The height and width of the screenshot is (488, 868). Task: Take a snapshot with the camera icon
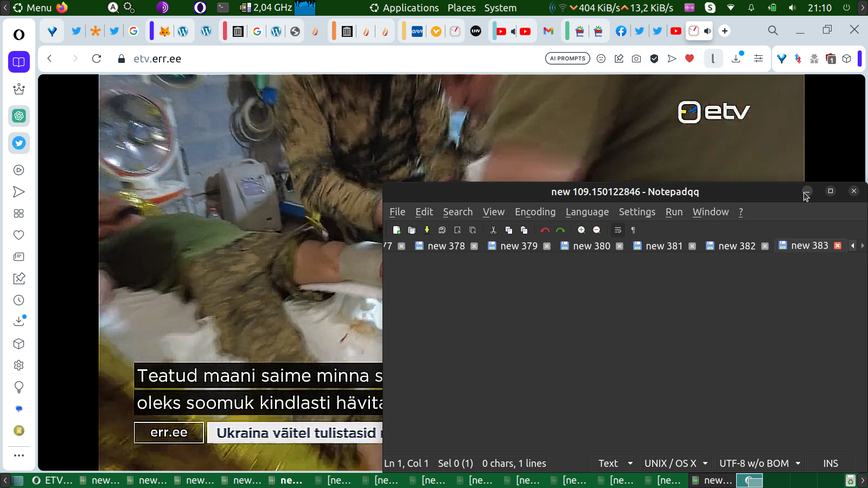click(636, 59)
